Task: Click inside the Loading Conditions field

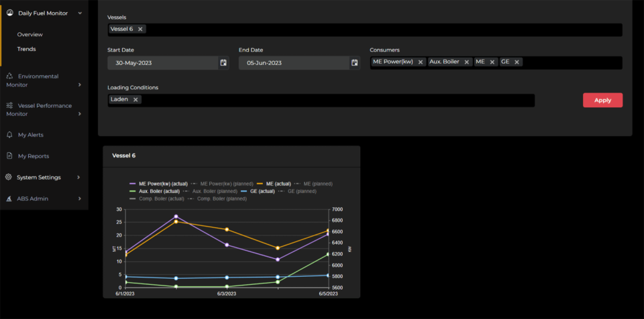Action: pyautogui.click(x=321, y=101)
